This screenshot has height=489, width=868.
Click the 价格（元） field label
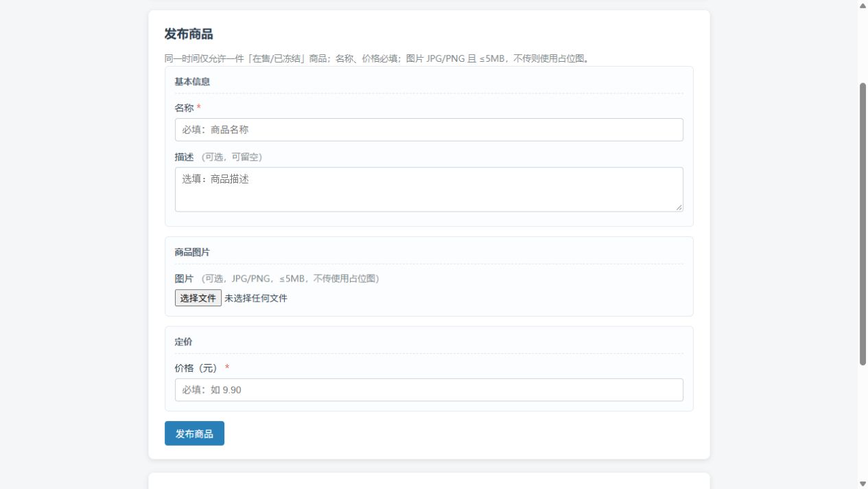(196, 368)
